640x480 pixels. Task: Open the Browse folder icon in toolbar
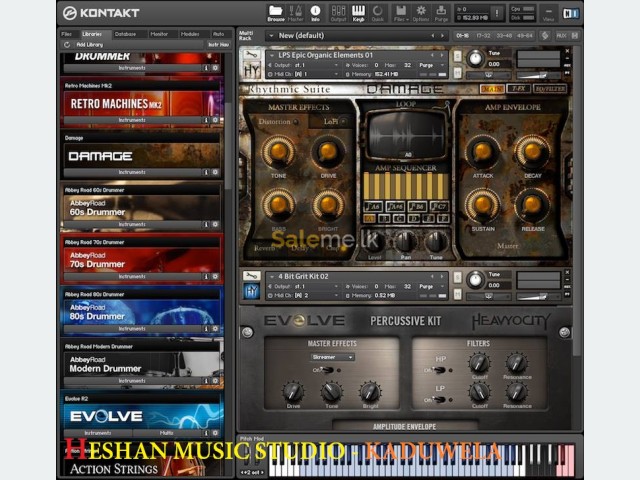(276, 13)
